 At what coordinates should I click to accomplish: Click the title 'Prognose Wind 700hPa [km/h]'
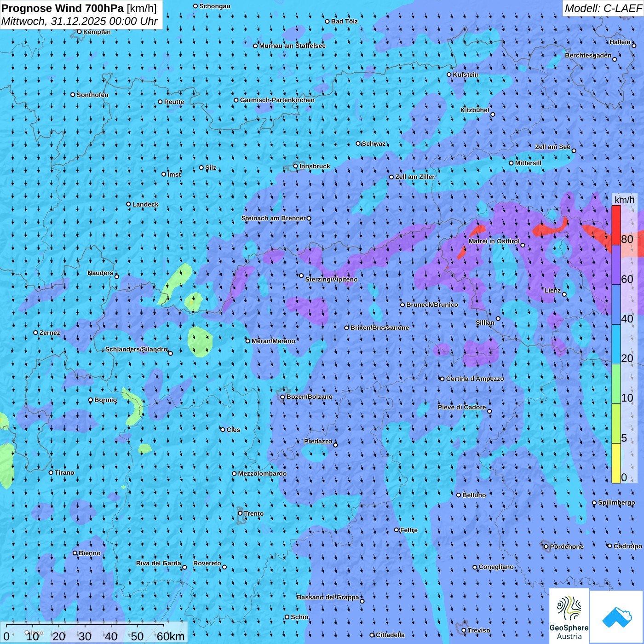(79, 8)
